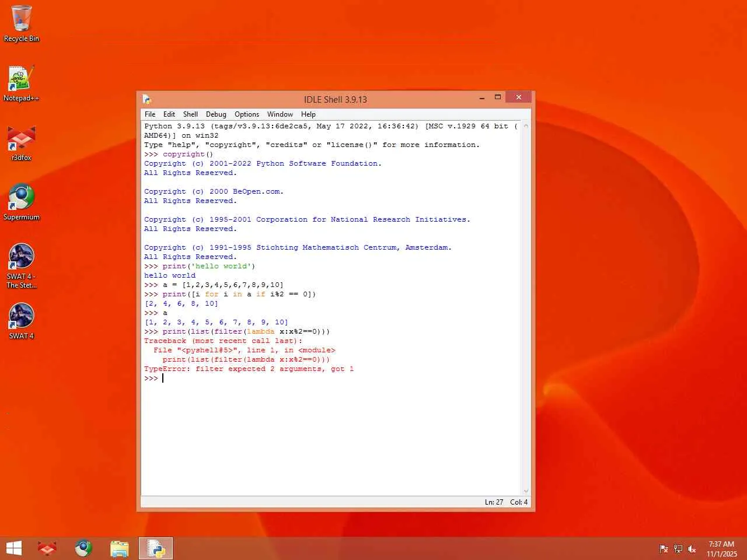Open the Edit menu in IDLE

point(169,114)
